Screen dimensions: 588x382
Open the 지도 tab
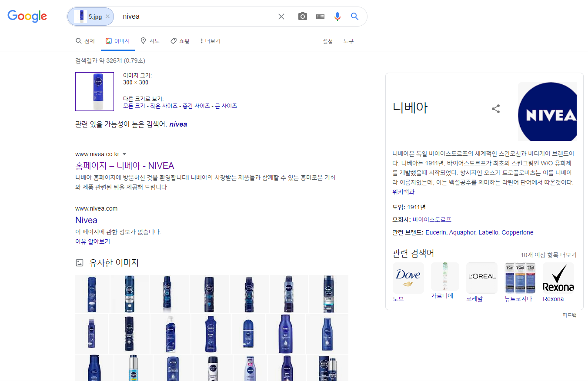click(150, 41)
